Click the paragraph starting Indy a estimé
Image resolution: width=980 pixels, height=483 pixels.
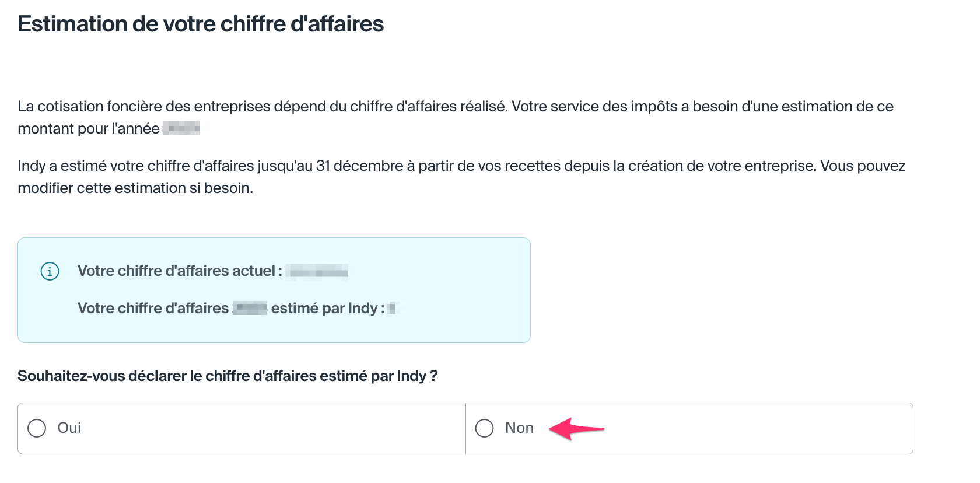461,166
